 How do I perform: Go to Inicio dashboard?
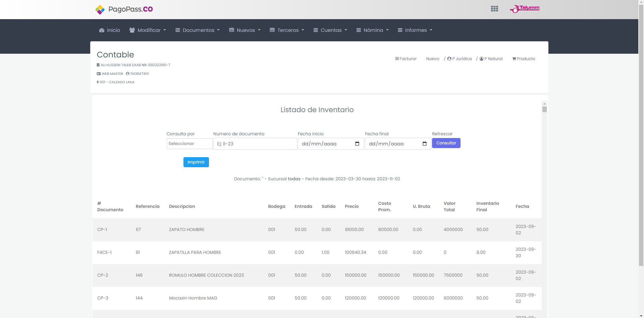pos(110,30)
